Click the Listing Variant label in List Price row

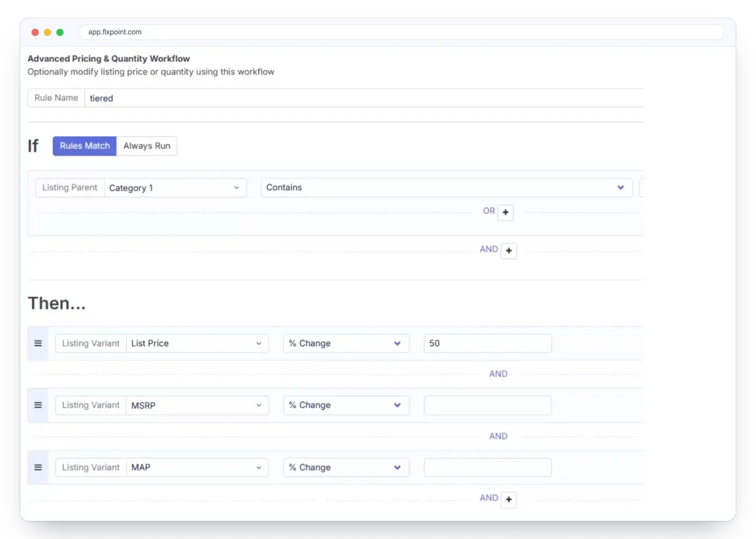91,344
